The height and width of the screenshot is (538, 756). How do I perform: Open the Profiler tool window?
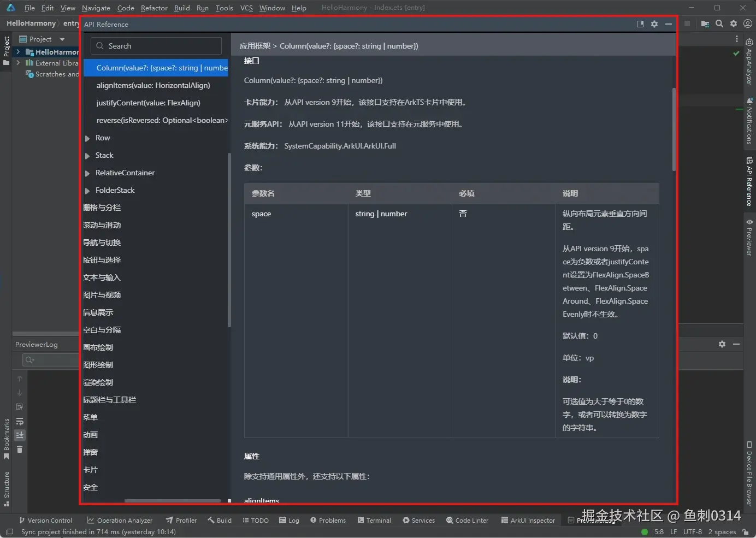coord(181,521)
